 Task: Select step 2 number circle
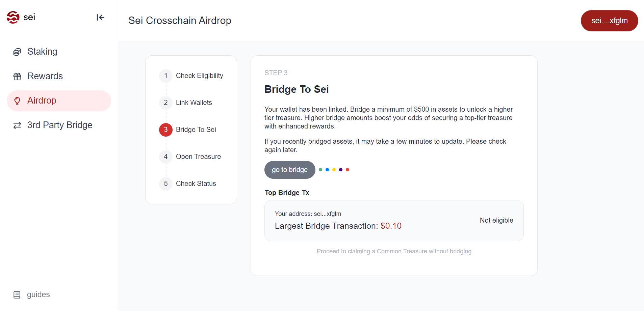tap(166, 103)
